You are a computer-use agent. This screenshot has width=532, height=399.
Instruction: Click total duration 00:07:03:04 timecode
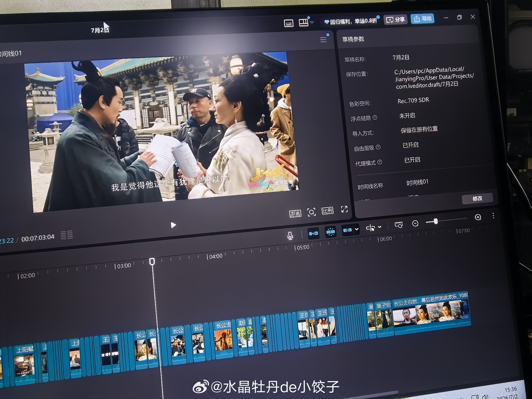point(38,238)
